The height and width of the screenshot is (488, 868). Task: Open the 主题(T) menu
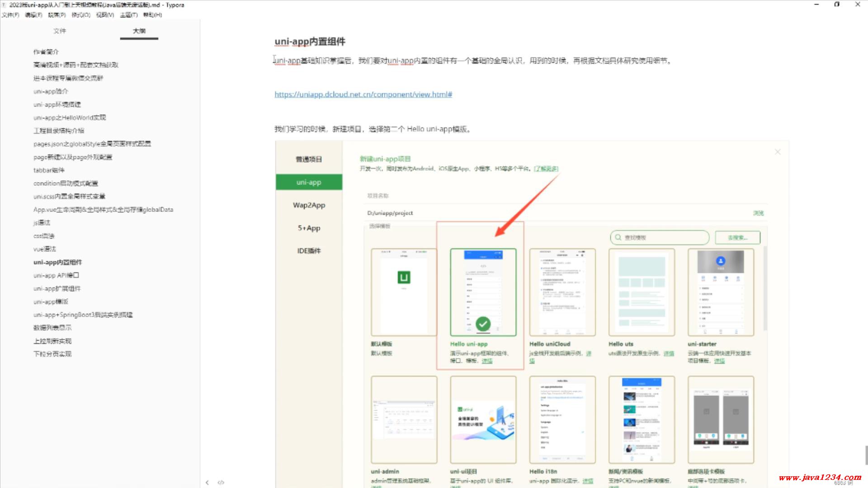[x=129, y=15]
